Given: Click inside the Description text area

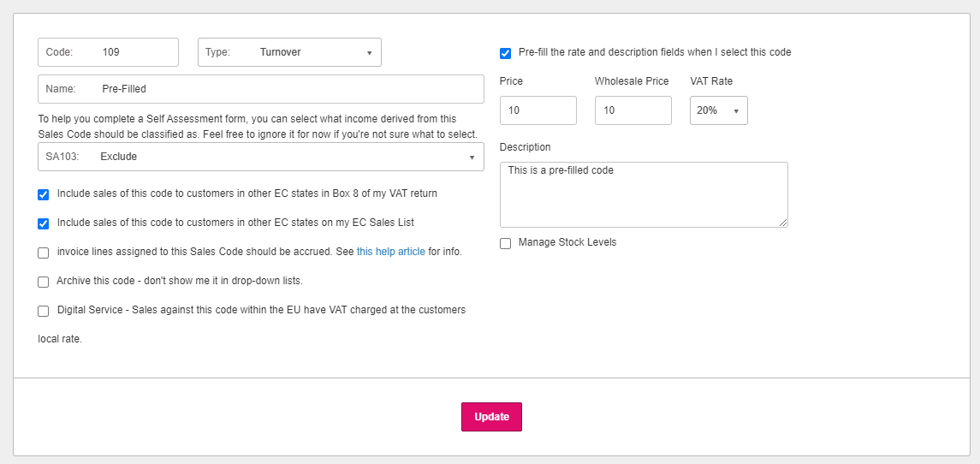Looking at the screenshot, I should [x=642, y=195].
